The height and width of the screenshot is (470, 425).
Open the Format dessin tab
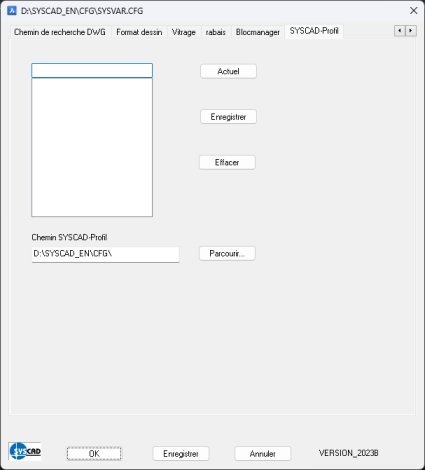pyautogui.click(x=139, y=32)
